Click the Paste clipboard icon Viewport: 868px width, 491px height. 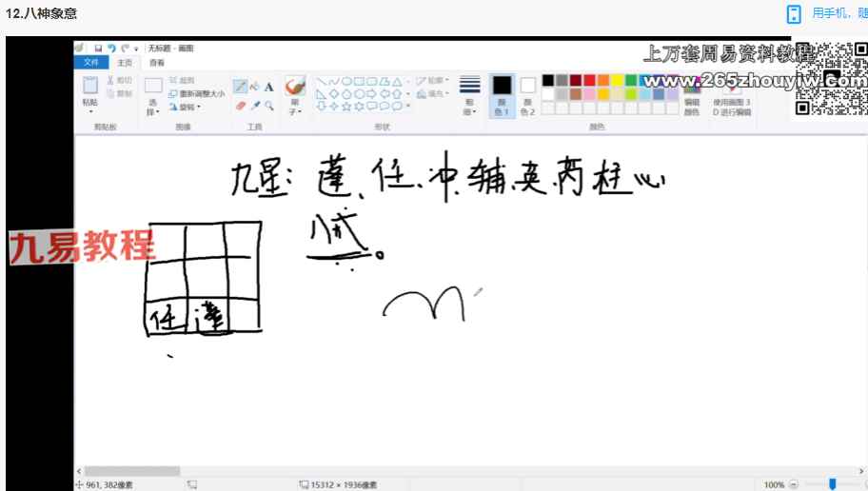pyautogui.click(x=90, y=87)
